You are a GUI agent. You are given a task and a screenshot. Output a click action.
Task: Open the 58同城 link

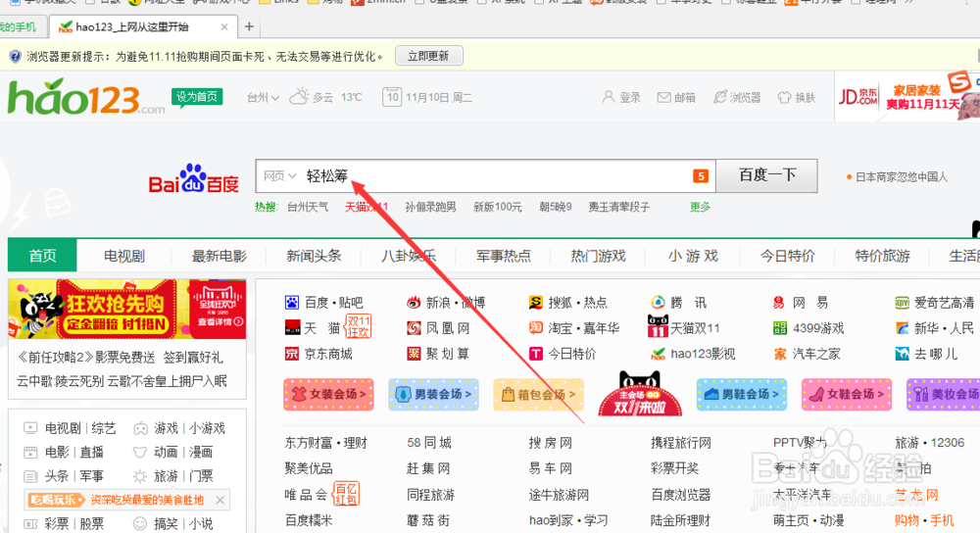tap(429, 443)
